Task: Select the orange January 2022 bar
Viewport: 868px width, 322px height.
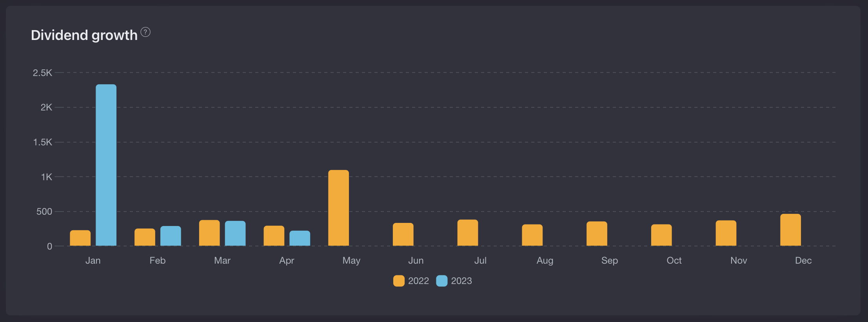Action: [x=80, y=238]
